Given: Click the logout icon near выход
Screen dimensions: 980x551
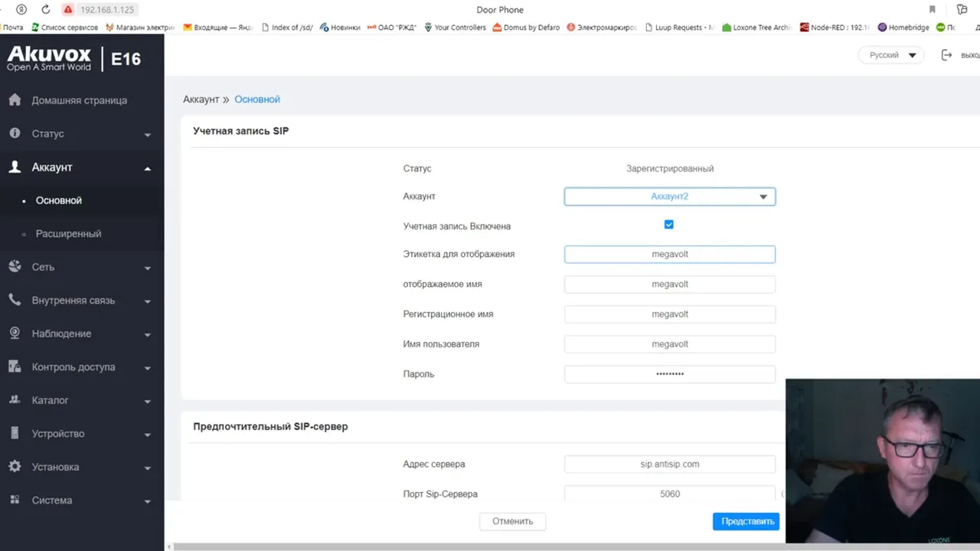Looking at the screenshot, I should click(x=946, y=55).
